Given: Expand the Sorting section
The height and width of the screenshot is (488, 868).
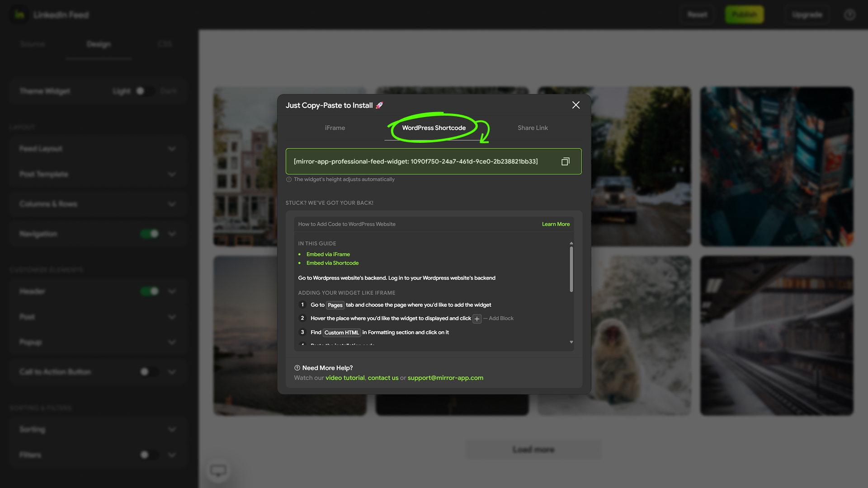Looking at the screenshot, I should point(172,429).
